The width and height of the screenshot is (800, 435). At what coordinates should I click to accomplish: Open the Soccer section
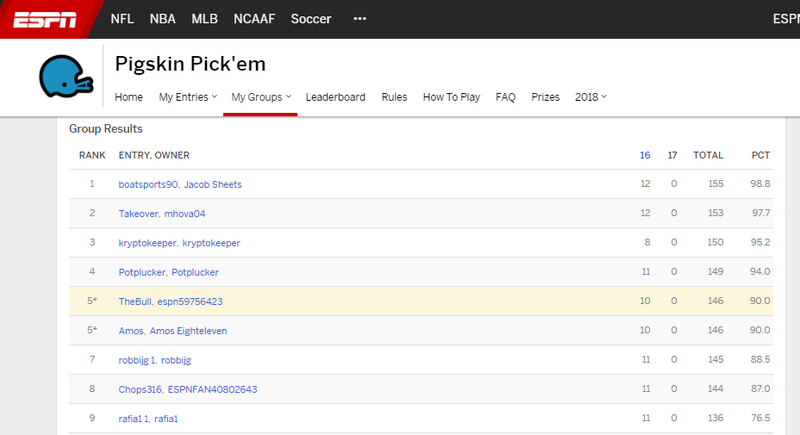point(311,19)
